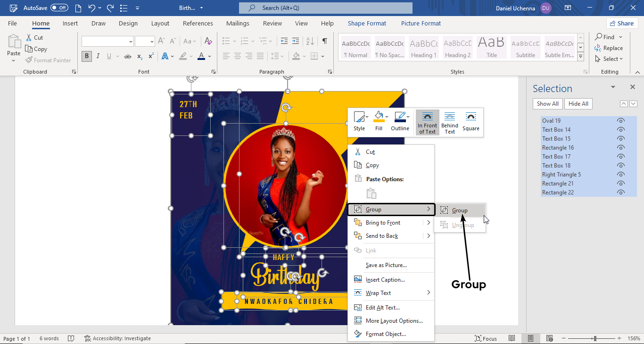The width and height of the screenshot is (644, 344).
Task: Open the font name dropdown
Action: click(x=131, y=42)
